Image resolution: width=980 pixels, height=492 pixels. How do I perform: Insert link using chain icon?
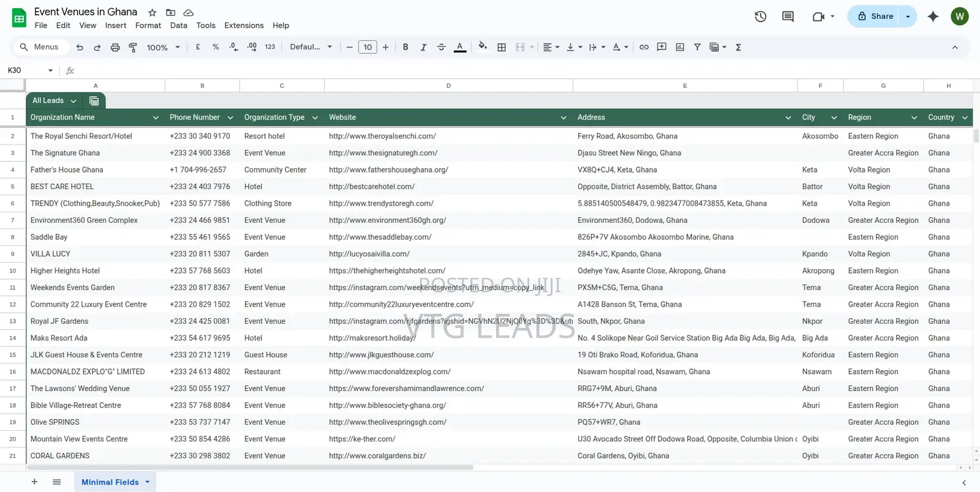(x=644, y=47)
